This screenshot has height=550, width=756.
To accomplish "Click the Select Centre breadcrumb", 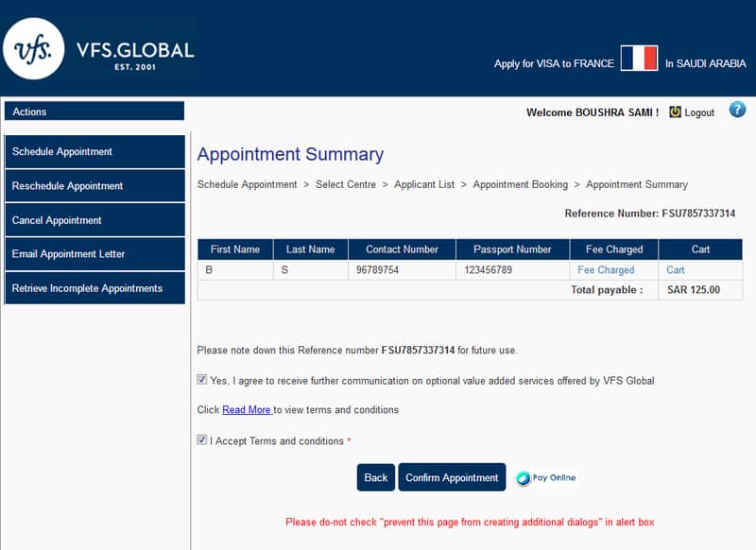I will (x=346, y=184).
